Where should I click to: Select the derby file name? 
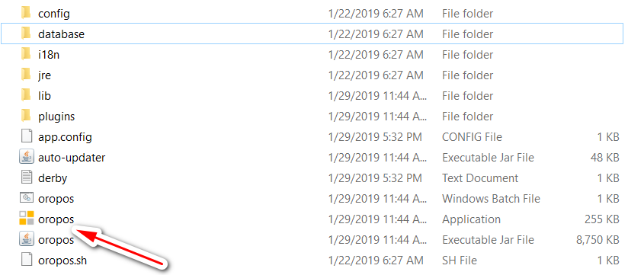pyautogui.click(x=53, y=178)
